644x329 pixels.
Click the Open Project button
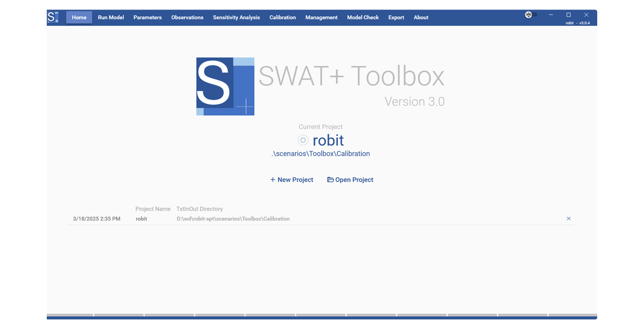click(x=350, y=180)
